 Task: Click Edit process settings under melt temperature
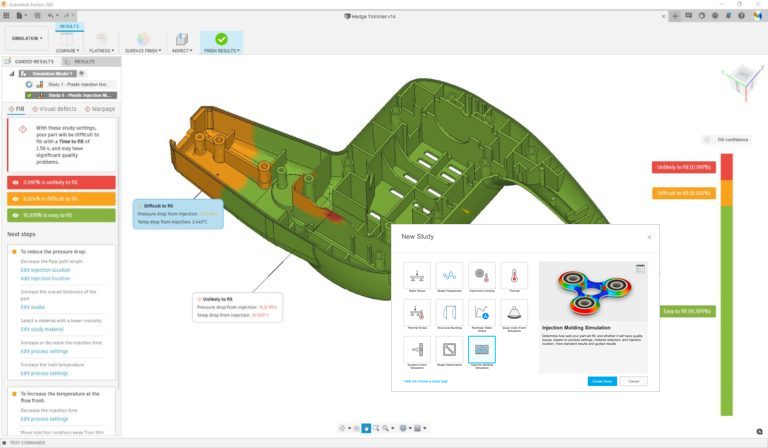click(44, 373)
